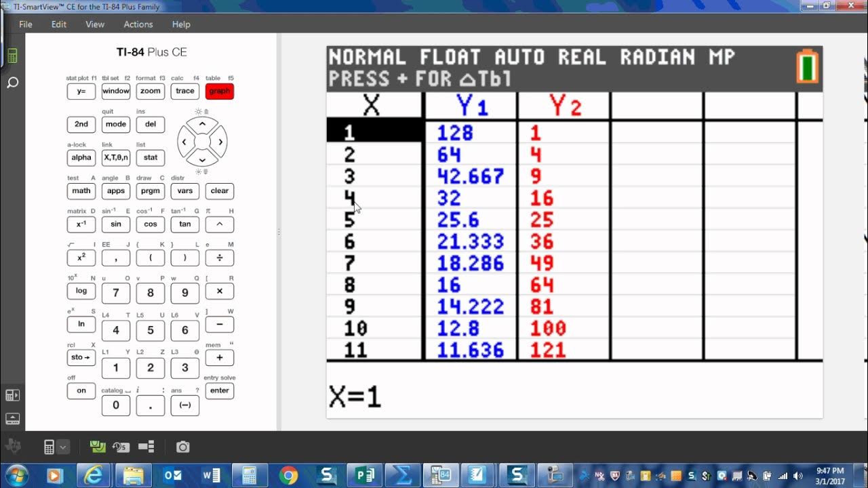Click the key history '5' clock icon
This screenshot has width=868, height=488.
click(121, 447)
